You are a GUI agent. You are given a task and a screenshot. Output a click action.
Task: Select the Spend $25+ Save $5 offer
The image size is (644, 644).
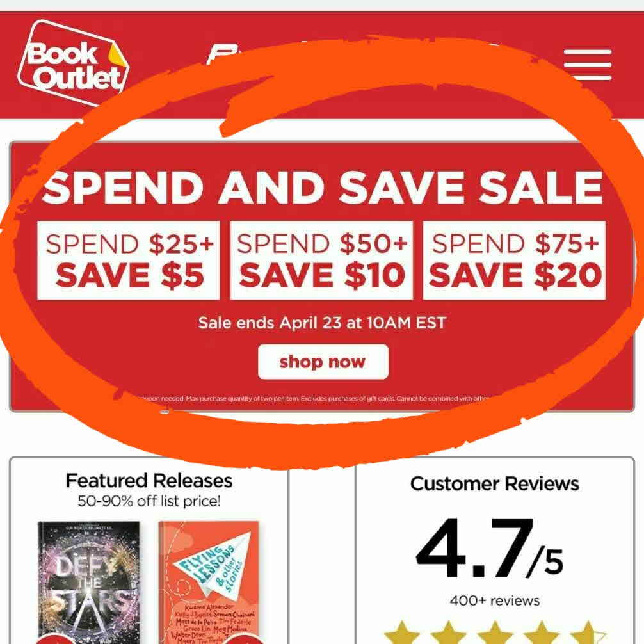(x=129, y=260)
